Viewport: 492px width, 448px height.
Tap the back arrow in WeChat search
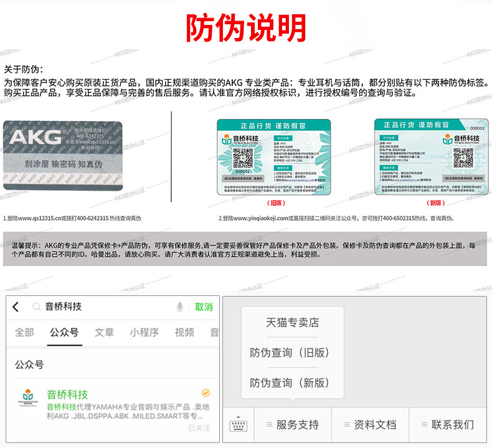point(16,307)
